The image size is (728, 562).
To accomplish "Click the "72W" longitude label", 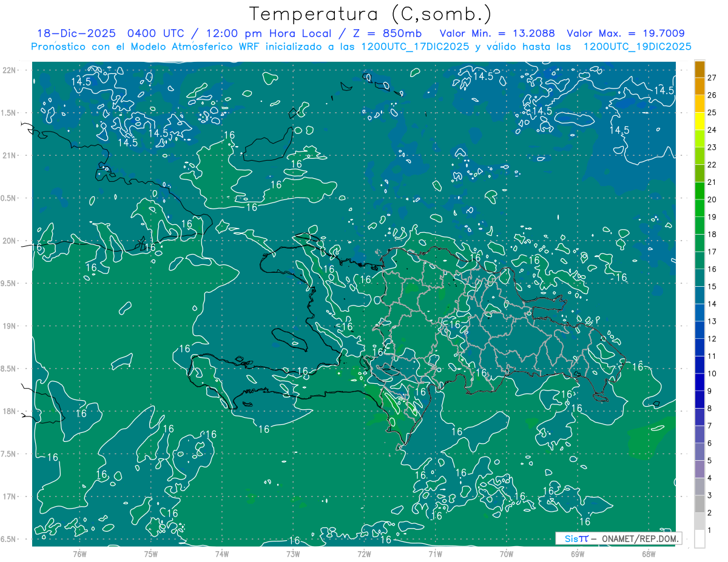I will click(364, 554).
